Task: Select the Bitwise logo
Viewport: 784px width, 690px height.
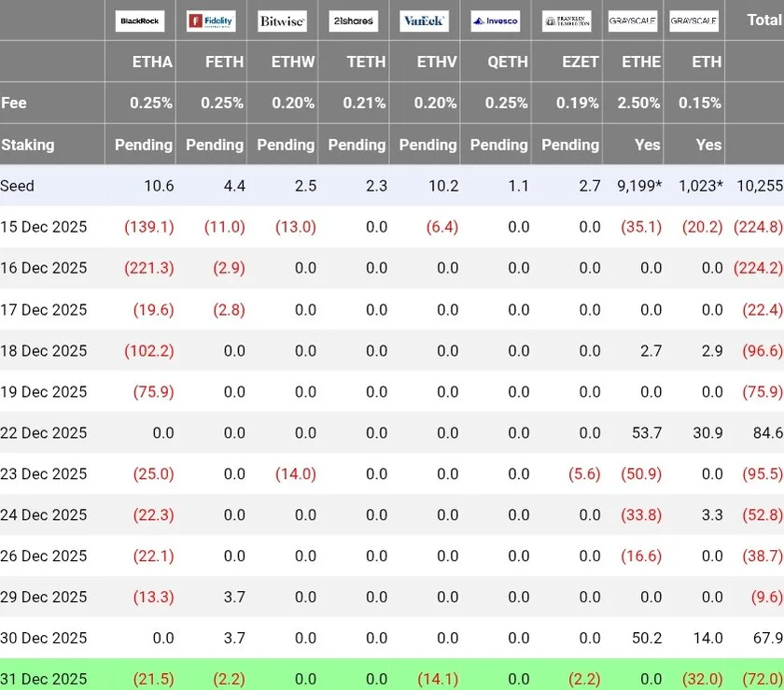Action: 282,21
